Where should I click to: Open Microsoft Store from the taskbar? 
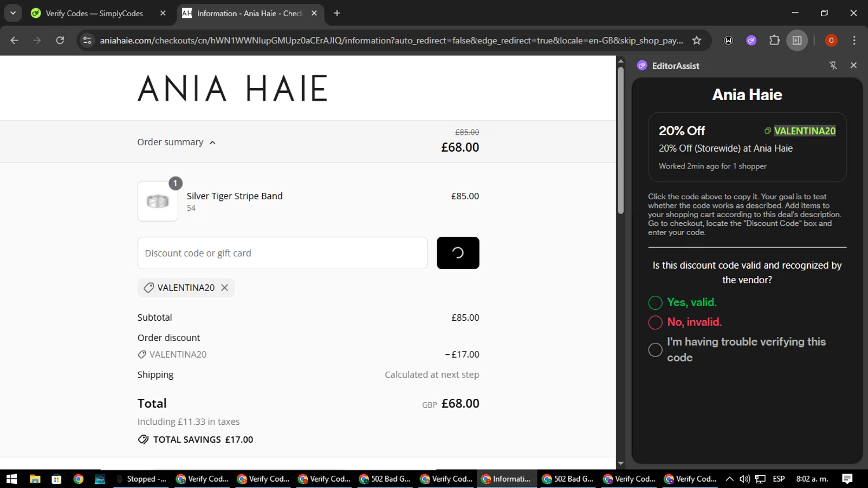pos(56,479)
